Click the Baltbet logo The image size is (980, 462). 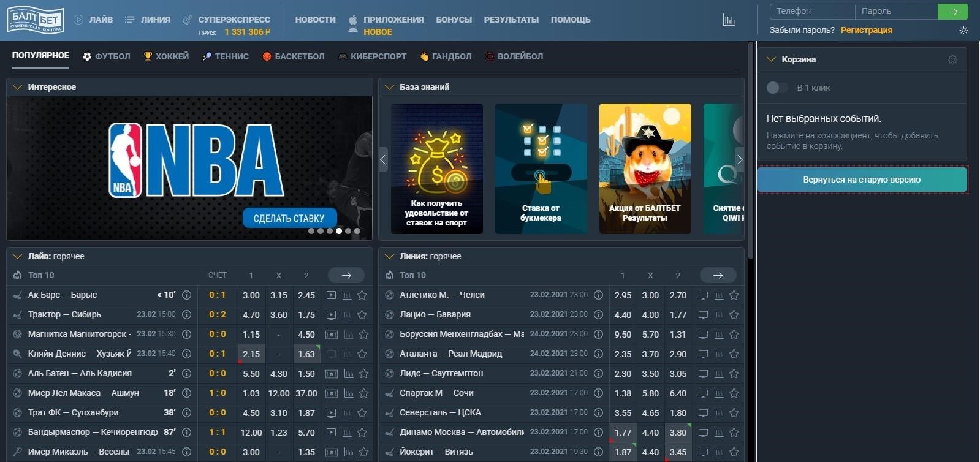coord(35,20)
